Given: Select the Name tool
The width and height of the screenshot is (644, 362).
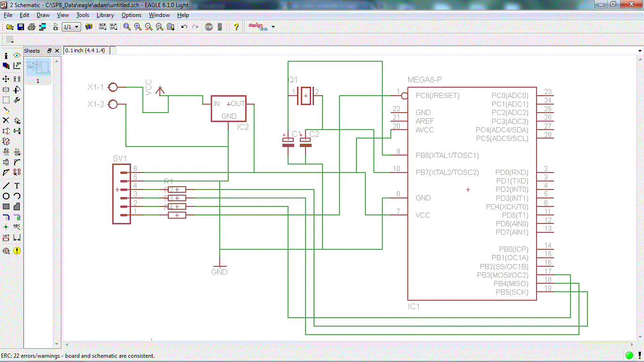Looking at the screenshot, I should (6, 152).
